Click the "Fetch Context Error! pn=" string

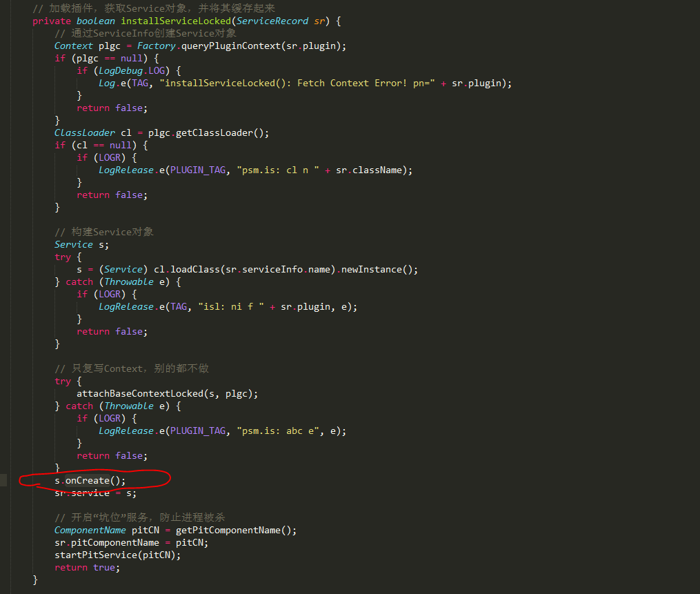(x=297, y=83)
